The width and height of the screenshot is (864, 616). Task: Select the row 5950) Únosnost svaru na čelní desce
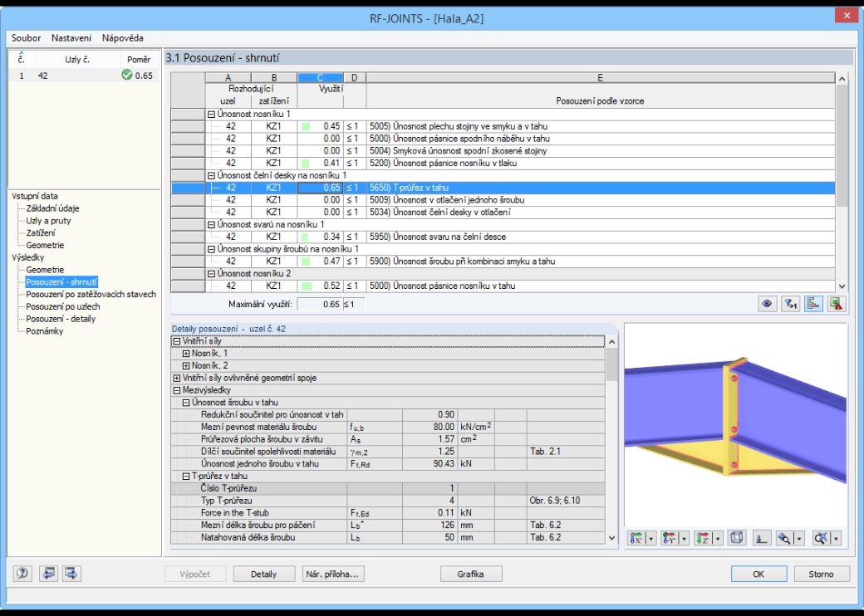point(503,237)
